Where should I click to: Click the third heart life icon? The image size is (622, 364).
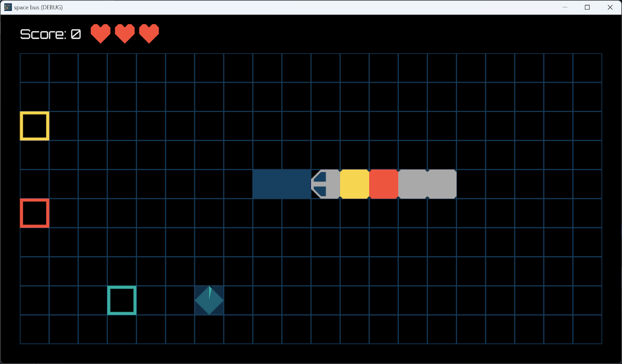(149, 34)
